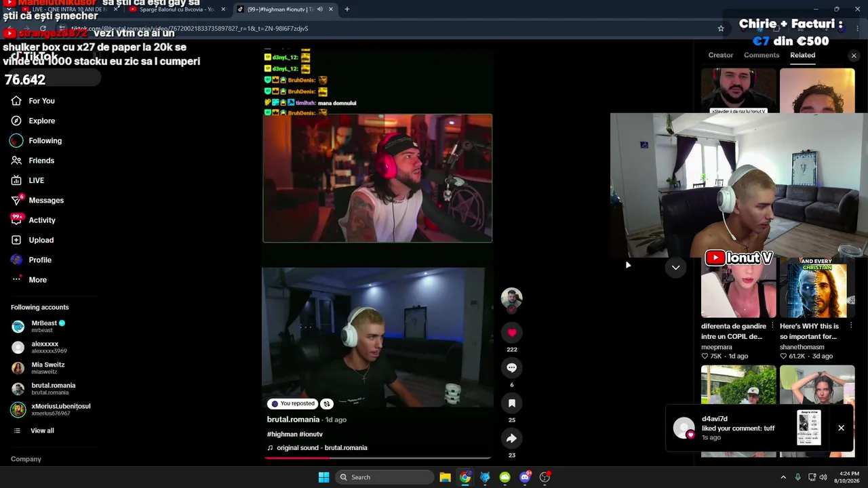Dismiss the liked-your-comment notification
868x488 pixels.
tap(841, 428)
